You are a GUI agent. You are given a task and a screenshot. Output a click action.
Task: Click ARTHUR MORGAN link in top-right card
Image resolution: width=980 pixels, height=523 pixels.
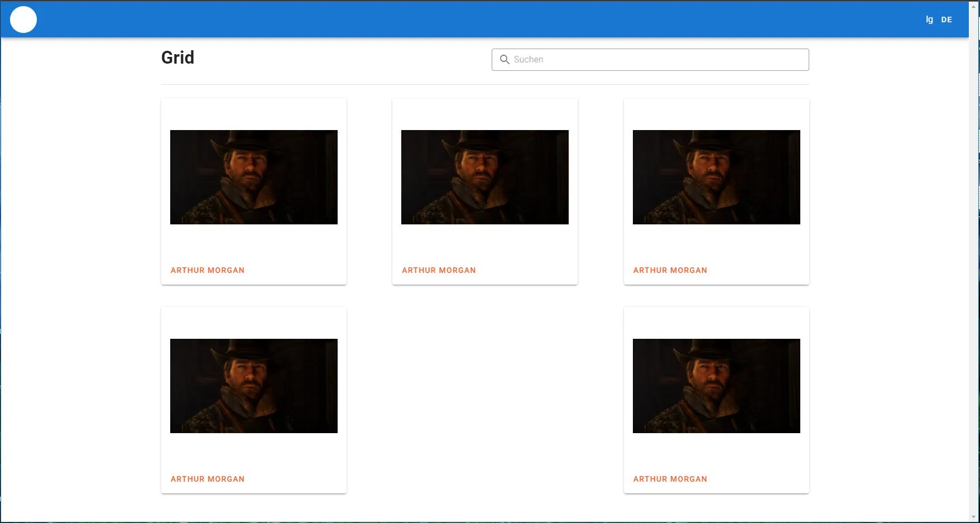(x=670, y=270)
